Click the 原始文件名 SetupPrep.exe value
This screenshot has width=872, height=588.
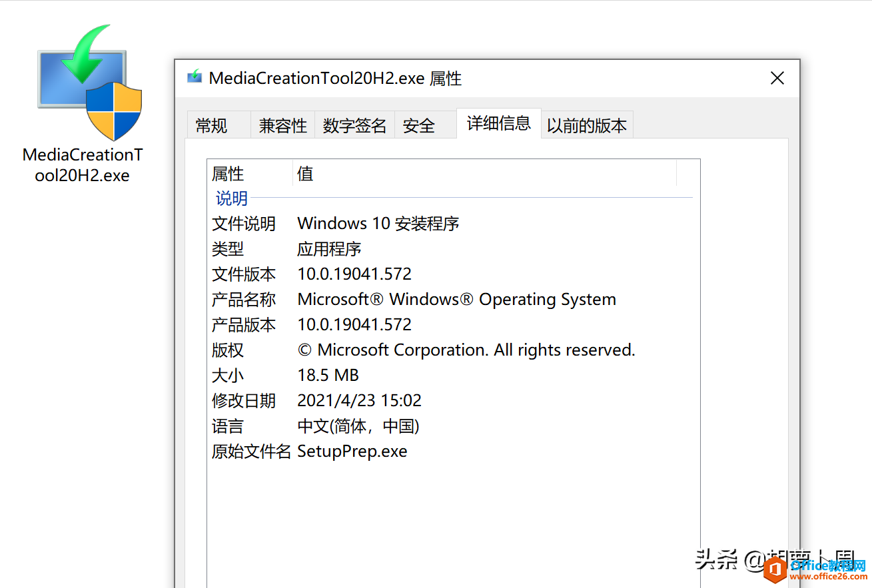point(352,451)
